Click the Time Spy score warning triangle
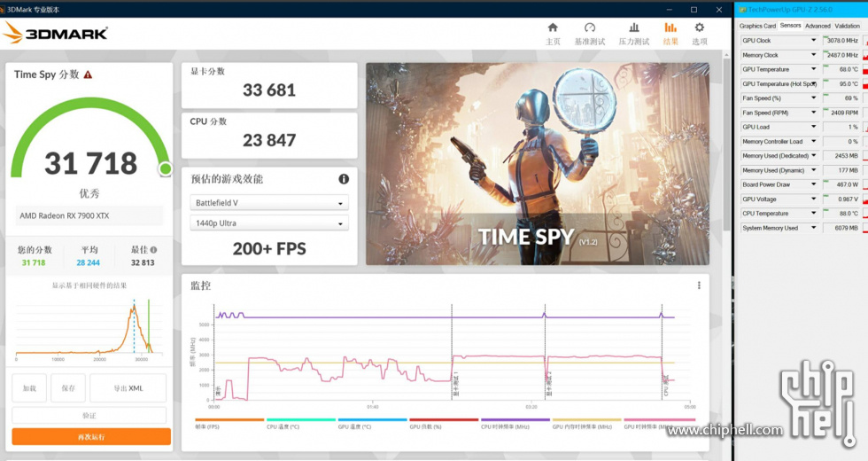The width and height of the screenshot is (868, 461). click(88, 74)
